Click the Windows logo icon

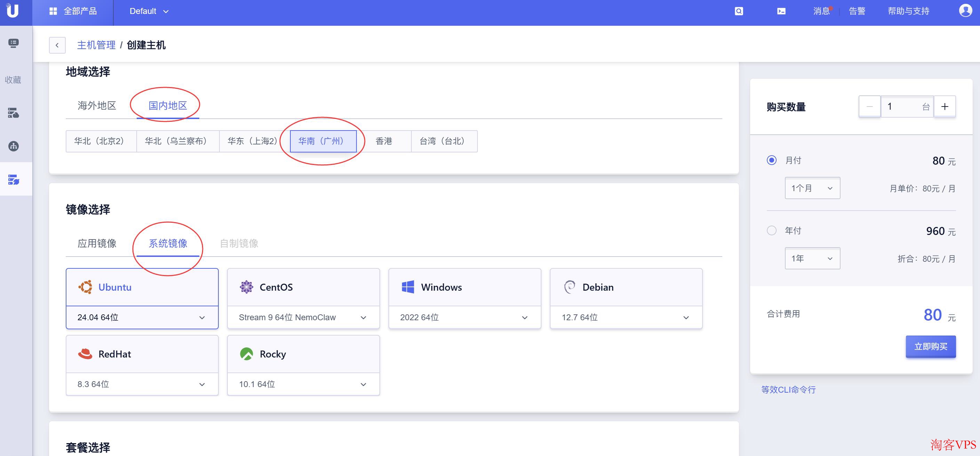pyautogui.click(x=408, y=287)
